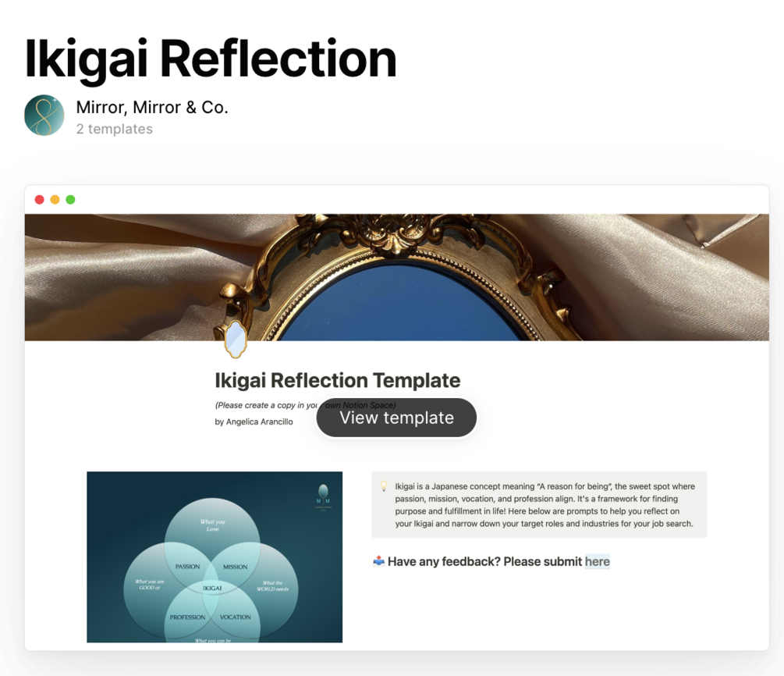Click the Mirror, Mirror & Co. avatar logo
784x676 pixels.
[x=44, y=115]
